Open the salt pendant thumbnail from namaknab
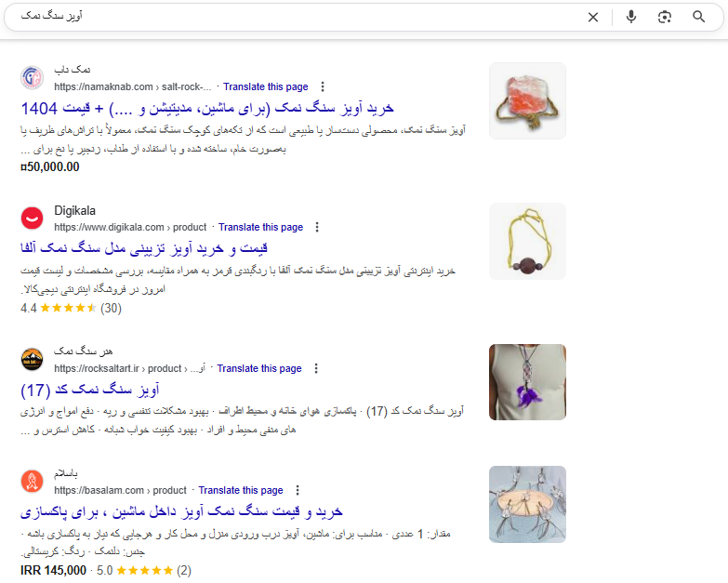 click(x=527, y=100)
